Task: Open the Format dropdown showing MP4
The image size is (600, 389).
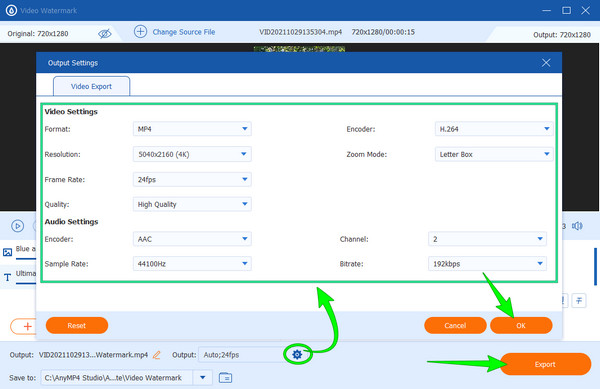Action: [192, 129]
